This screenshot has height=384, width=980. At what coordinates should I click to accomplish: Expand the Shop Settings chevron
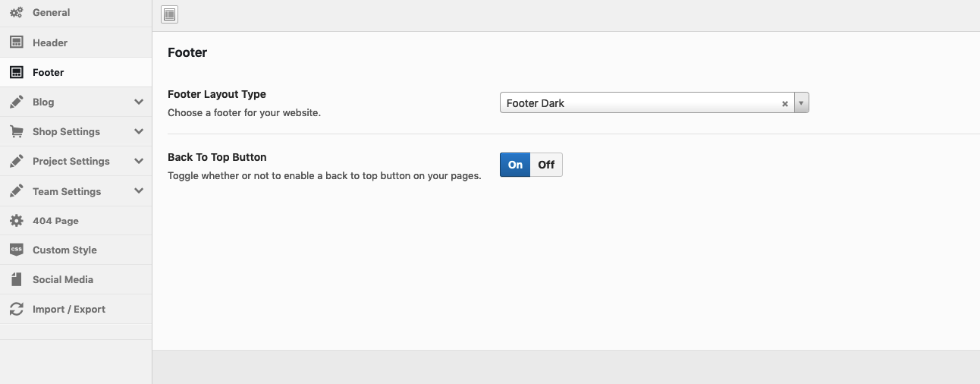click(138, 131)
